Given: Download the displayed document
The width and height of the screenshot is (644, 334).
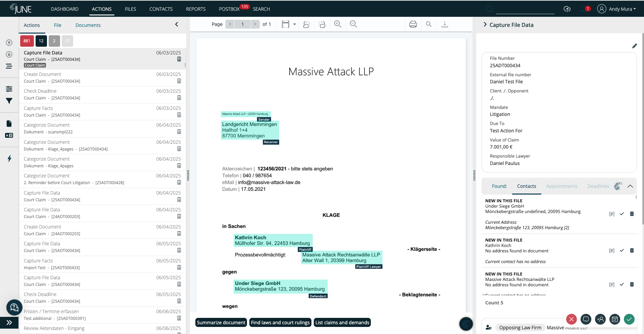Looking at the screenshot, I should (445, 24).
